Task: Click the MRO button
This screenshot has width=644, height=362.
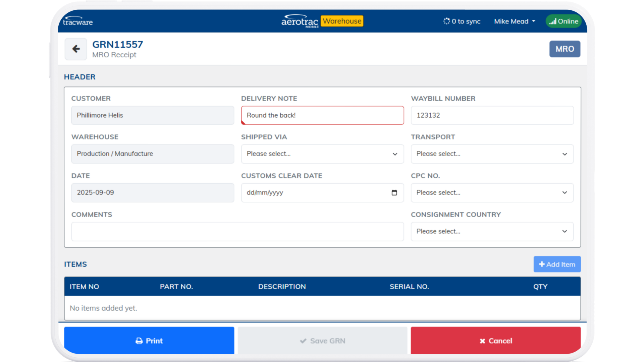Action: [565, 49]
